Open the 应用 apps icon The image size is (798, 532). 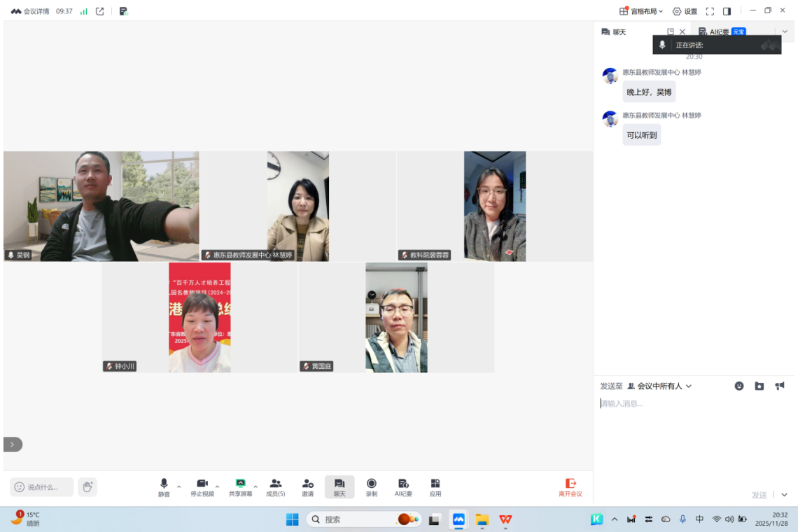(435, 486)
